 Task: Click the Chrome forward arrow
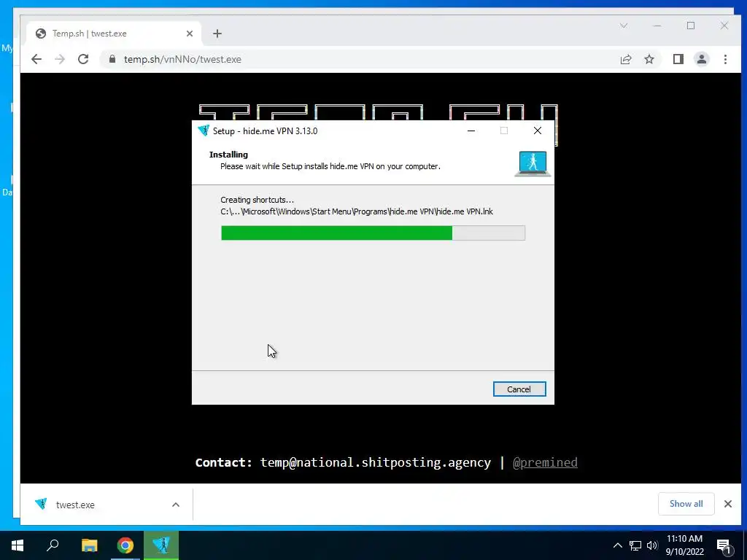[x=60, y=59]
